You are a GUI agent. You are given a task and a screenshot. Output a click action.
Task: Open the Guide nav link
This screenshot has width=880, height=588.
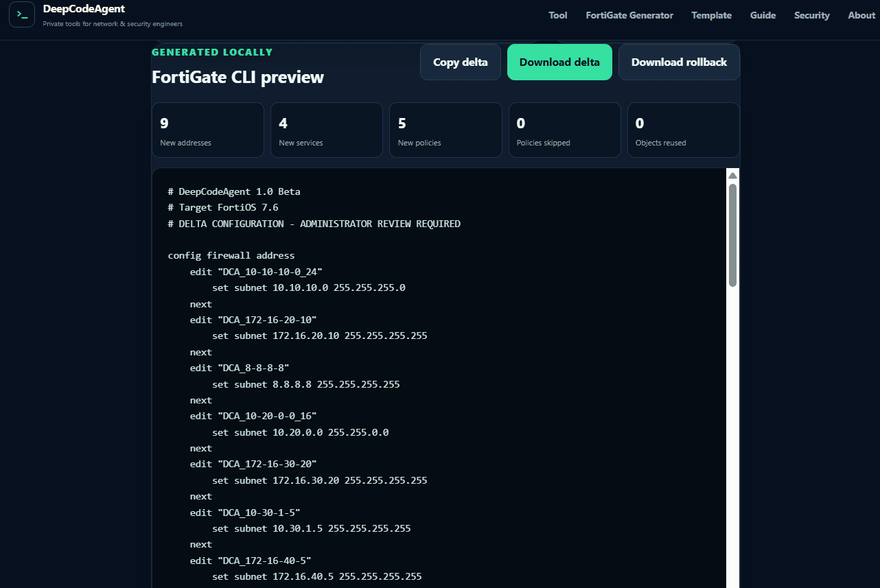tap(763, 15)
